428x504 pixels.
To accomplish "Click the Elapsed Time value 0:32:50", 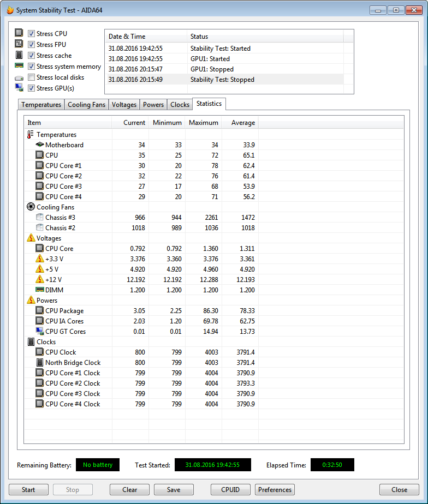I will click(332, 465).
